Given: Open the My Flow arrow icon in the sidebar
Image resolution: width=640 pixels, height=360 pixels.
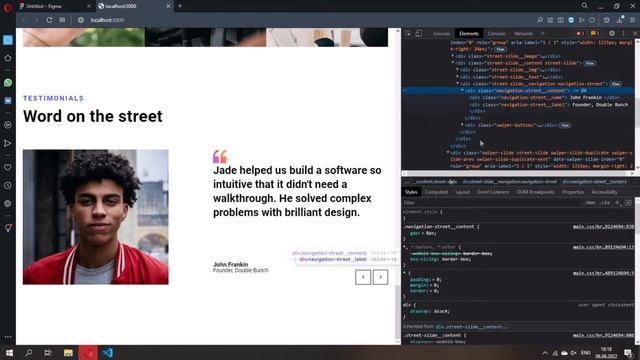Looking at the screenshot, I should [x=8, y=143].
